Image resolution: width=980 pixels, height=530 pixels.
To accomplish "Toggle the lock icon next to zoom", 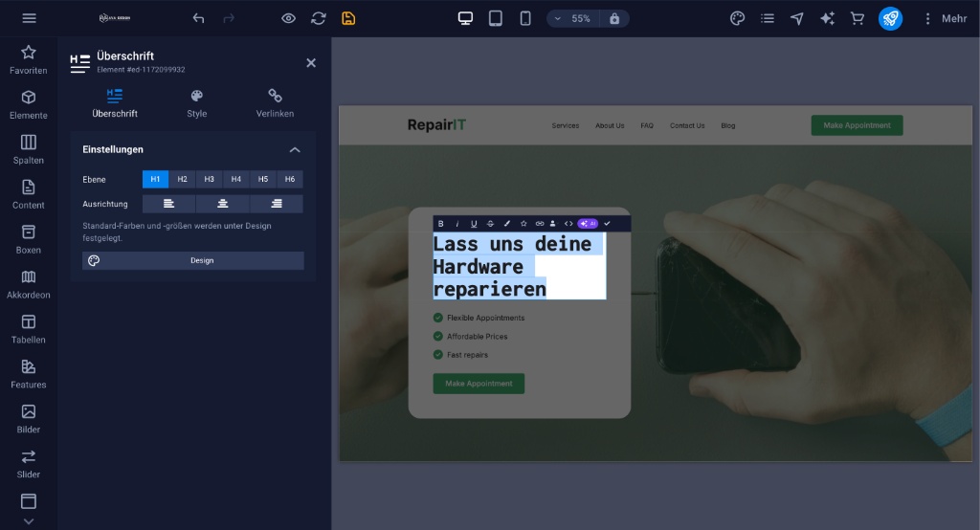I will (614, 19).
